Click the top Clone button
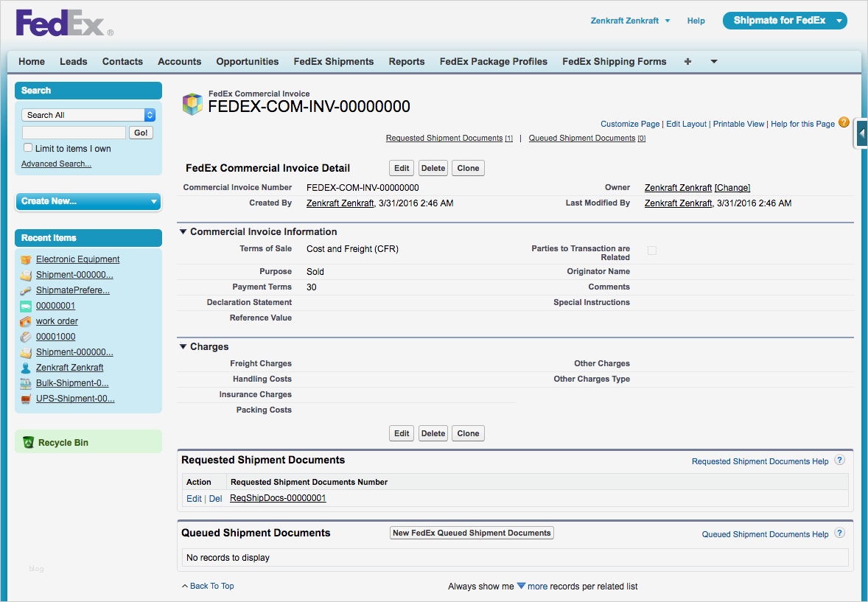Screen dimensions: 868x602 pyautogui.click(x=469, y=168)
